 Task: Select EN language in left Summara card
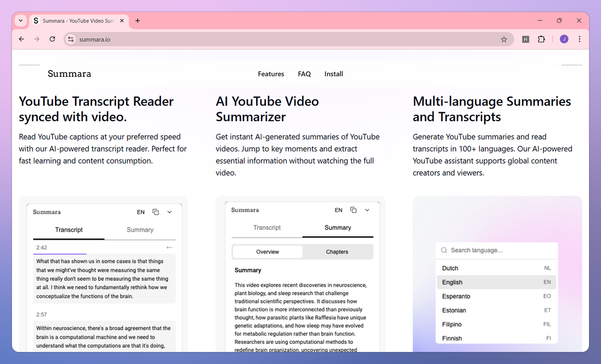click(141, 212)
